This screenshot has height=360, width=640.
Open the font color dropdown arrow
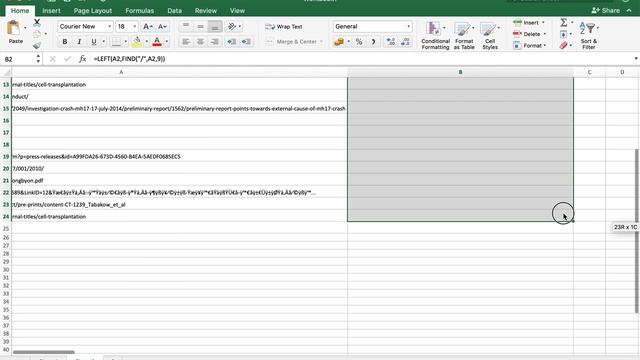167,42
